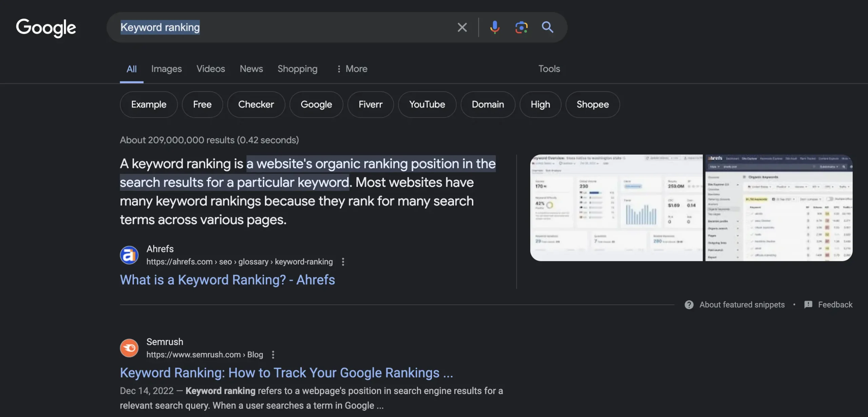Image resolution: width=868 pixels, height=417 pixels.
Task: Open three-dot menu beside Ahrefs URL
Action: click(343, 262)
